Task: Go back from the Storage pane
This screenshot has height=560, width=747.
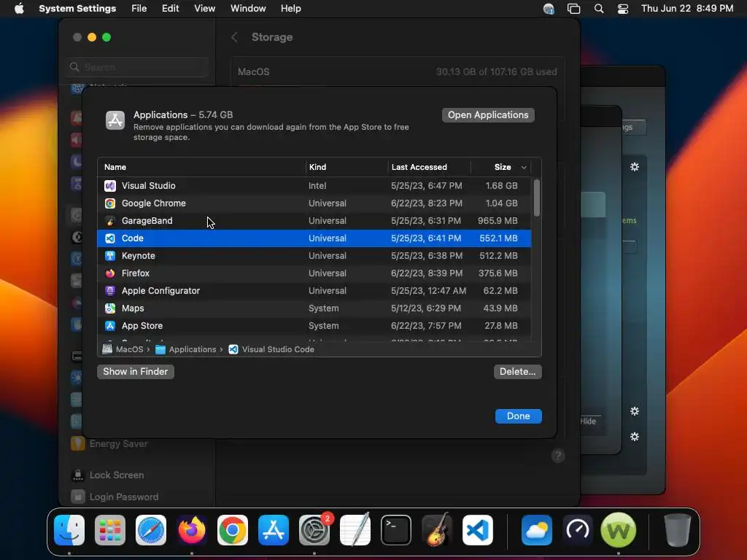Action: coord(234,37)
